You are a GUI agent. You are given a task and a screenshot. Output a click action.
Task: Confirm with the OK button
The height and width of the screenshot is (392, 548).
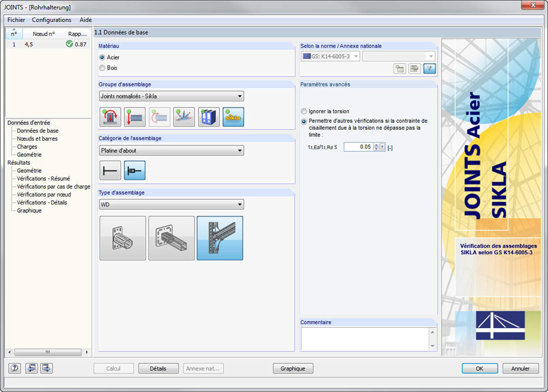point(479,369)
